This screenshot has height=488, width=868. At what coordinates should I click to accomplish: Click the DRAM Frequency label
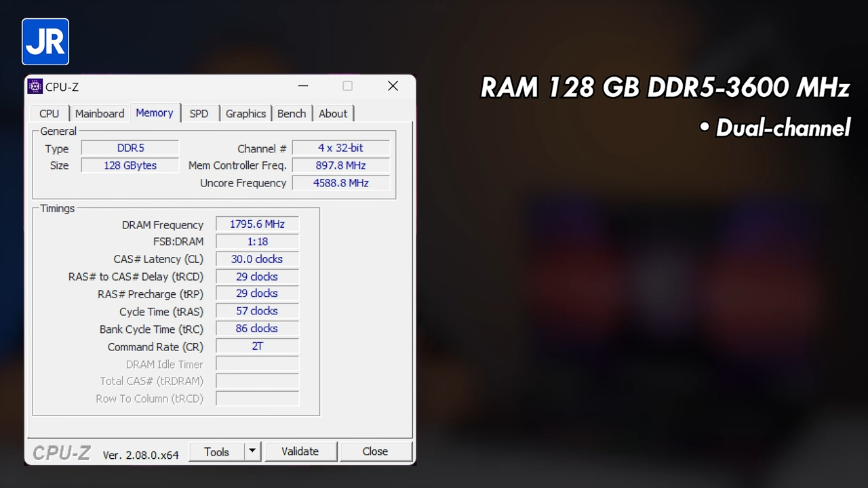[x=163, y=225]
